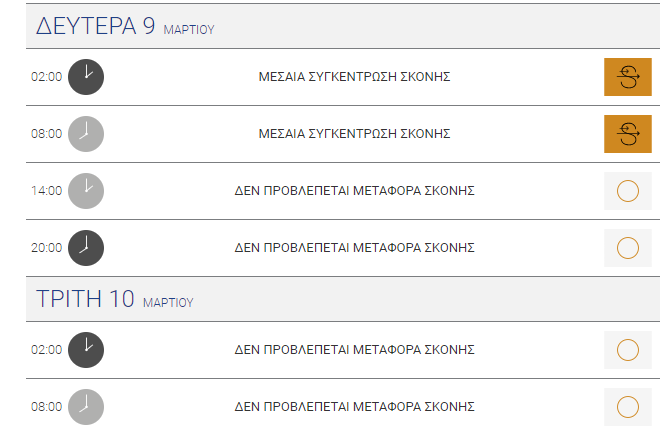Screen dimensions: 672x434
Task: Select the no-dust circle icon, Monday 14:00
Action: pos(628,191)
